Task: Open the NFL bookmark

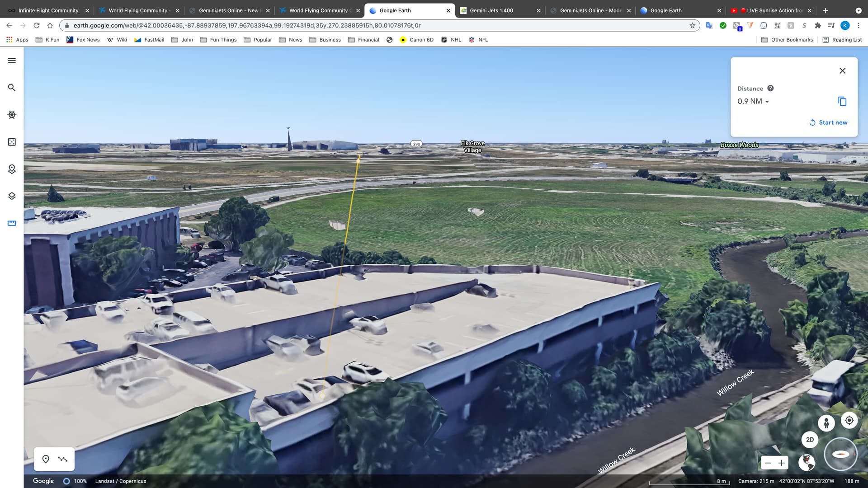Action: tap(478, 40)
